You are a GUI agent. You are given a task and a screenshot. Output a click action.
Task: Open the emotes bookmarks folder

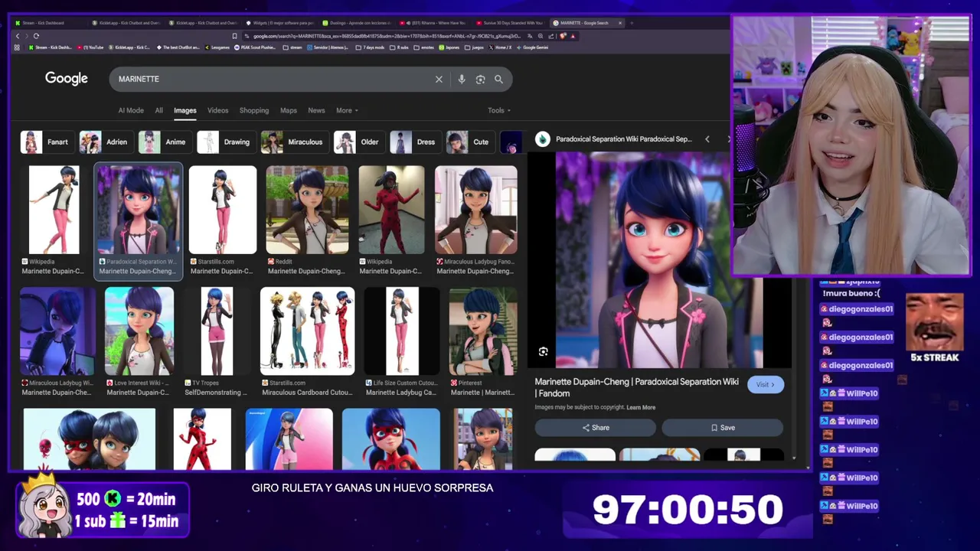424,47
